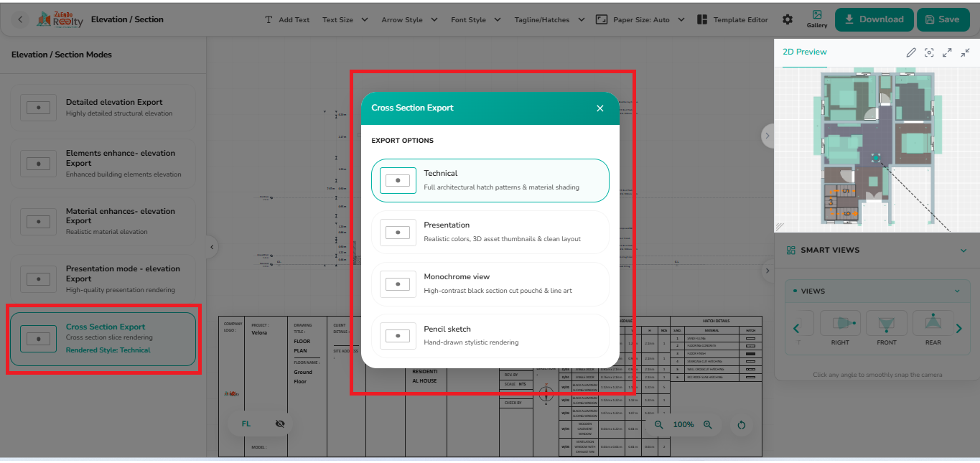Show previous views with left arrow

point(795,329)
